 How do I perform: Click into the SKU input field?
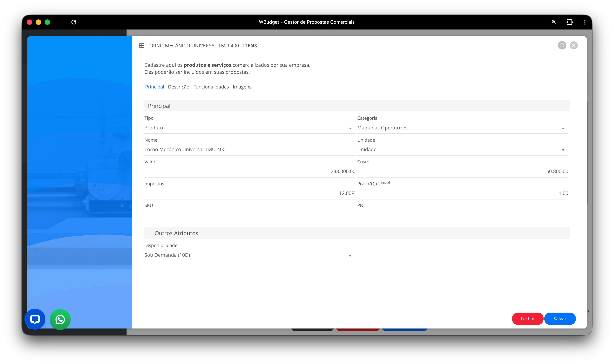pos(250,215)
